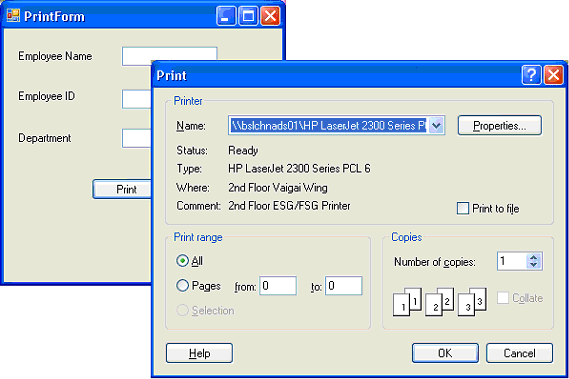Click the 'Employee ID' label
569x379 pixels.
pos(47,96)
